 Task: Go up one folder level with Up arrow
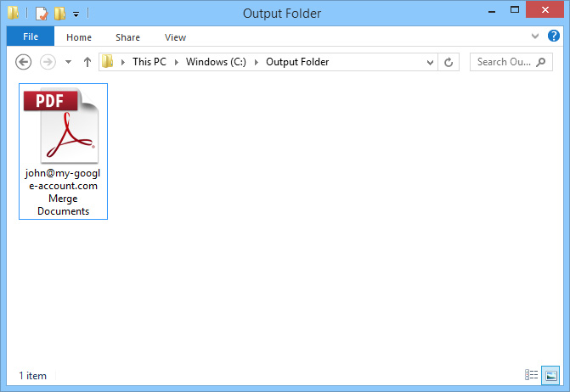87,62
